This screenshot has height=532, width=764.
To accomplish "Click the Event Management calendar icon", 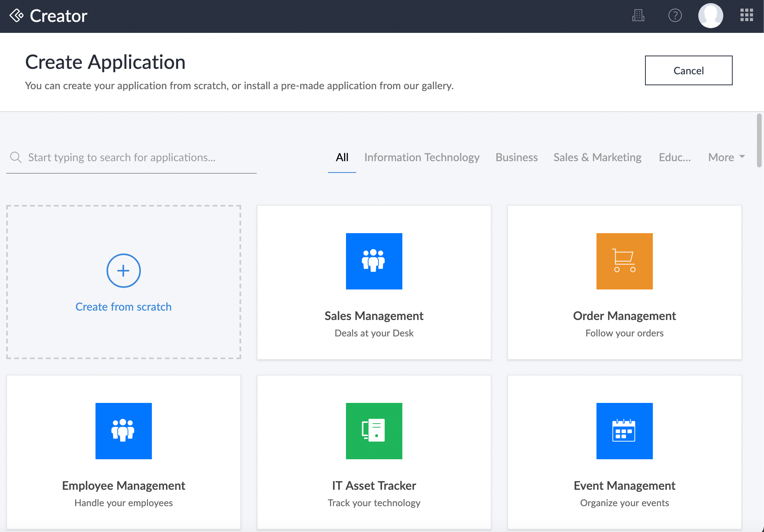I will [624, 431].
